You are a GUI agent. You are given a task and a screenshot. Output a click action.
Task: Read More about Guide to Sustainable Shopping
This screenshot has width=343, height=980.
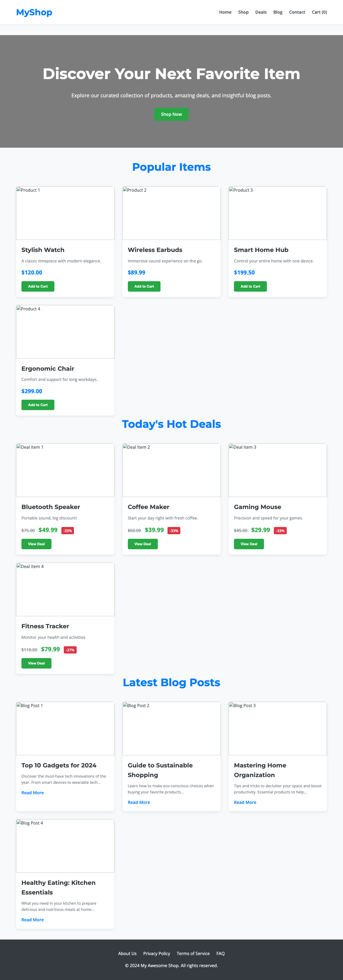(139, 802)
